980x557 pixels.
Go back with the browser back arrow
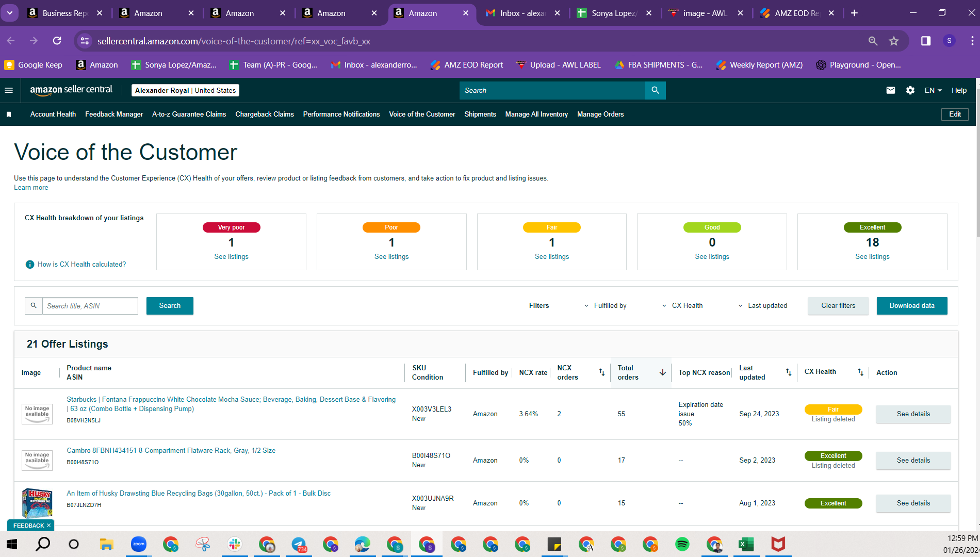tap(11, 41)
